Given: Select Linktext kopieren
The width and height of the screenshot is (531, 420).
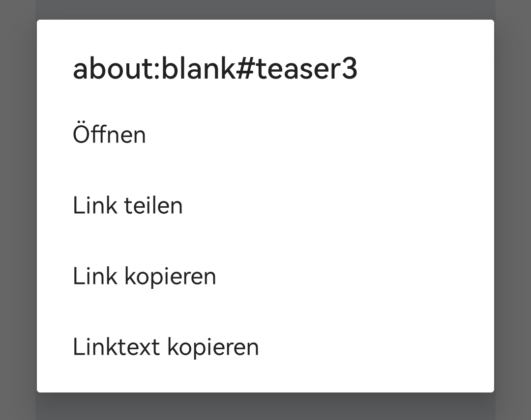Looking at the screenshot, I should (166, 347).
